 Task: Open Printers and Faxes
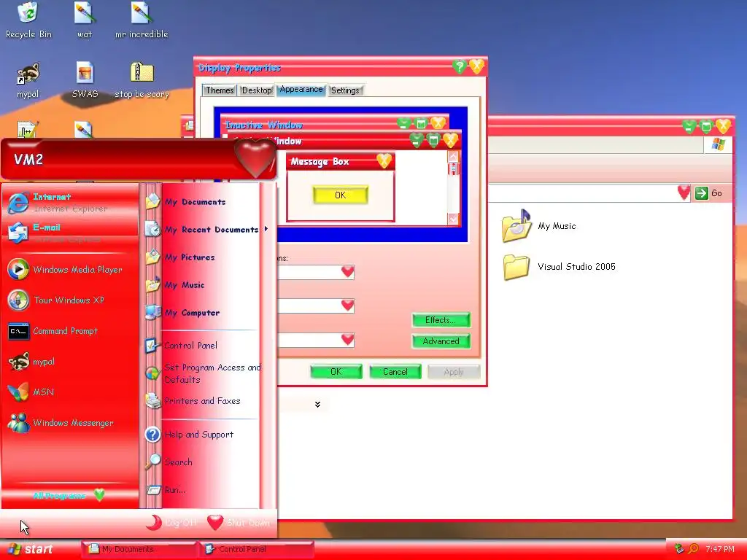point(204,401)
